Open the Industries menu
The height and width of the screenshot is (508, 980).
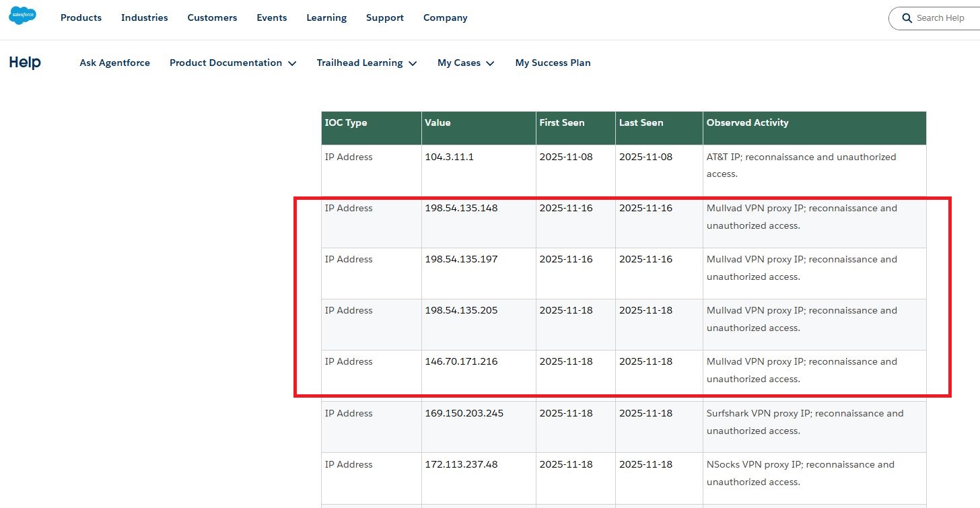tap(144, 18)
